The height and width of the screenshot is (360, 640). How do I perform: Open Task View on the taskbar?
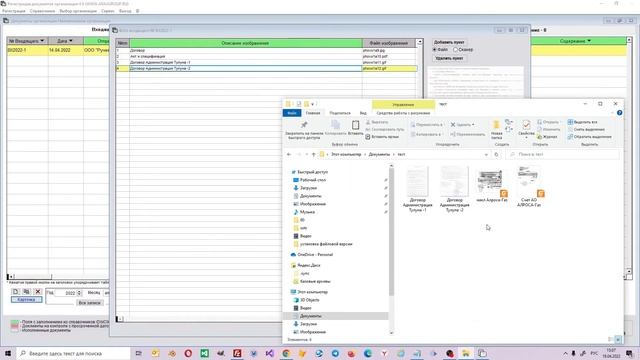point(138,353)
